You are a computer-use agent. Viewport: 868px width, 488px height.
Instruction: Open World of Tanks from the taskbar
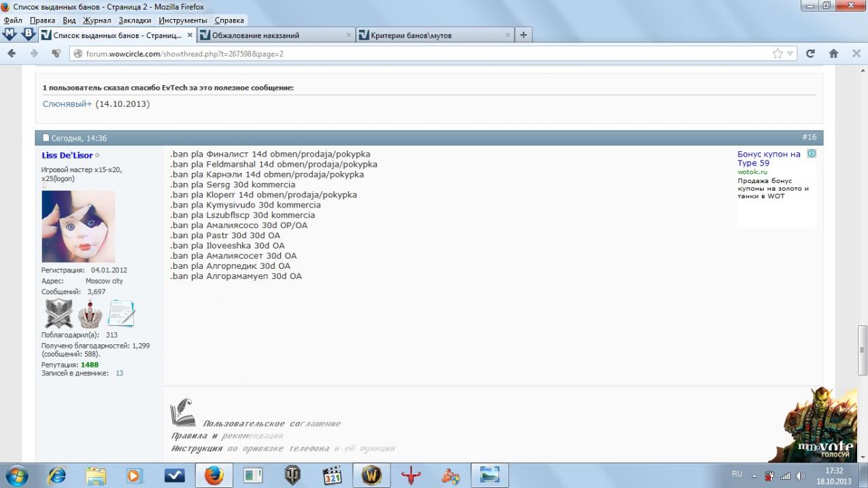292,475
